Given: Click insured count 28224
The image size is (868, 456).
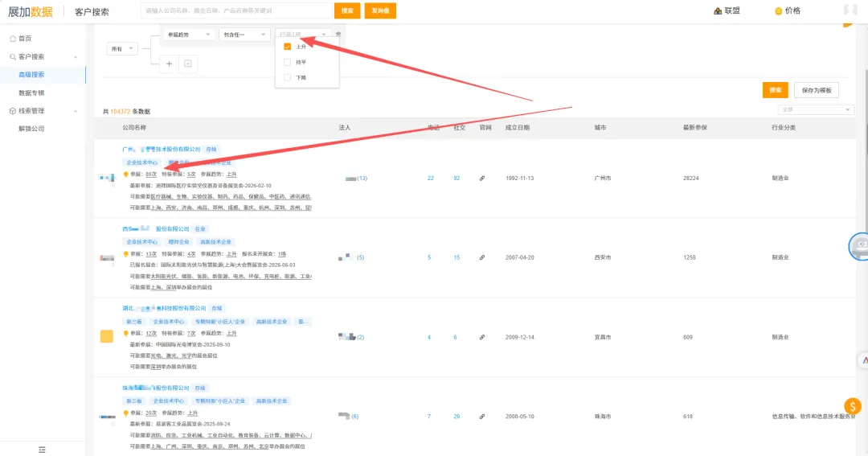Looking at the screenshot, I should pyautogui.click(x=691, y=179).
